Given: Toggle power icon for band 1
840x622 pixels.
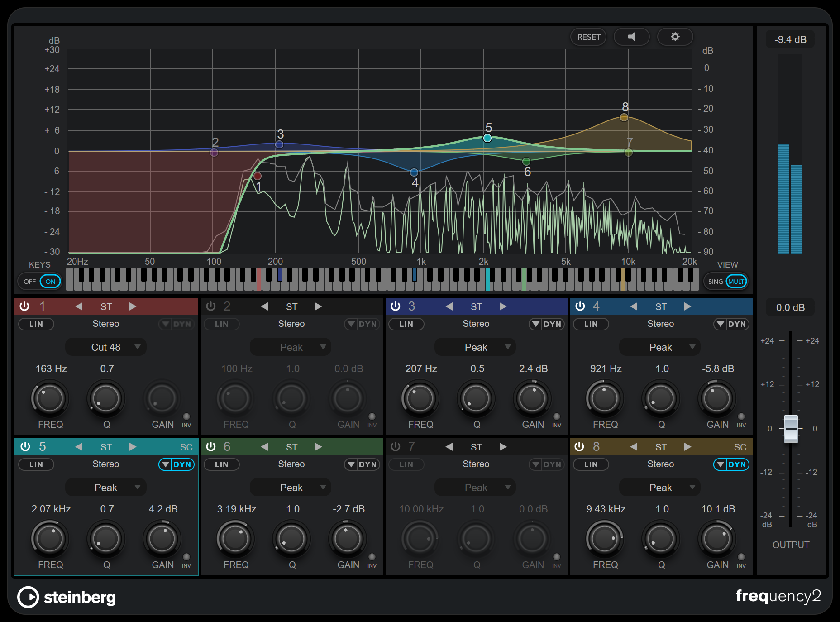Looking at the screenshot, I should coord(24,306).
